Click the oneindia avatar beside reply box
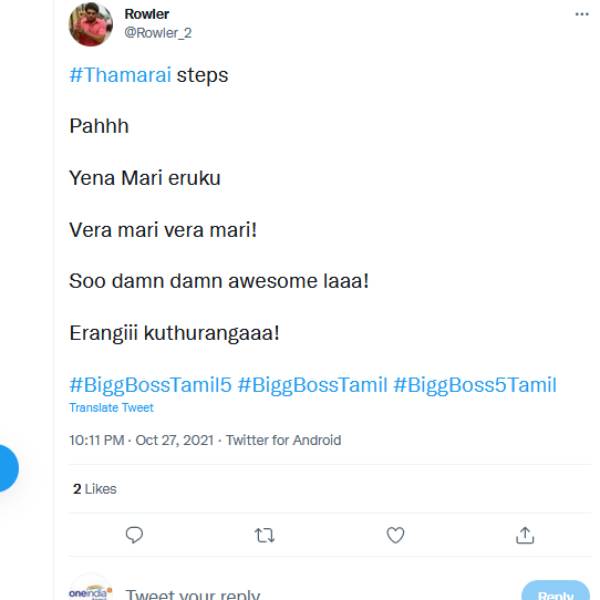This screenshot has height=600, width=600. coord(90,592)
